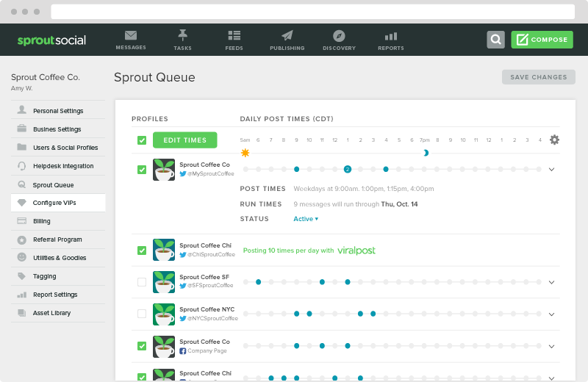Click the Referral Program star icon
The width and height of the screenshot is (588, 382).
pyautogui.click(x=22, y=240)
